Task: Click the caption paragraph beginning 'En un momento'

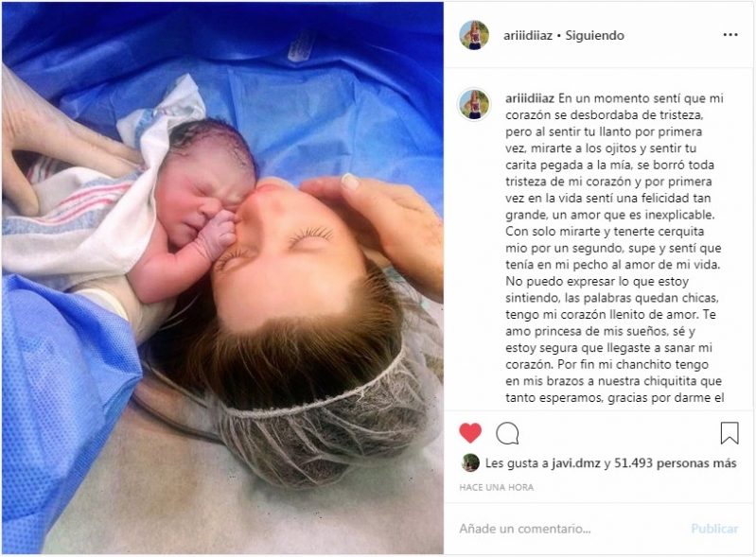Action: (614, 248)
